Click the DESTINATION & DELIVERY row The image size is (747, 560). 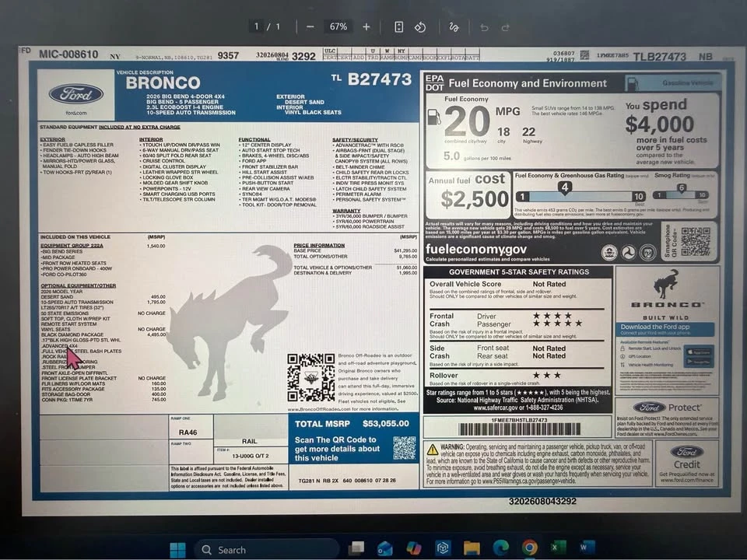pos(356,273)
